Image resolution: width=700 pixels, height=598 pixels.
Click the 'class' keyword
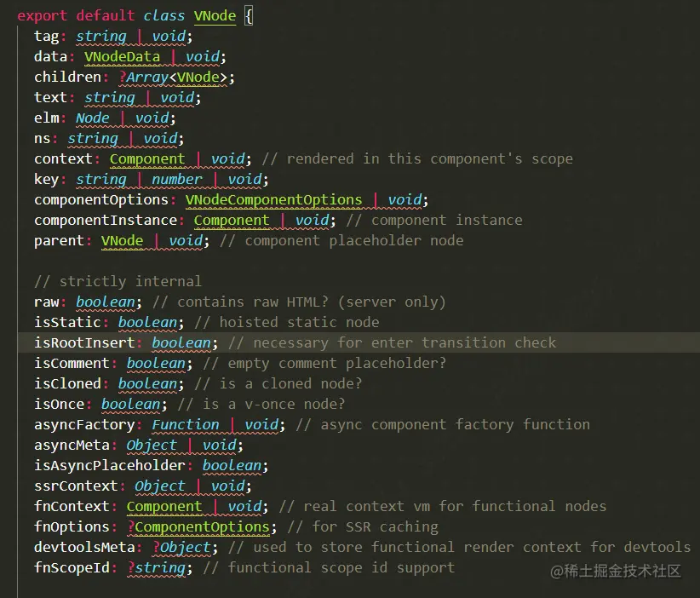click(164, 15)
